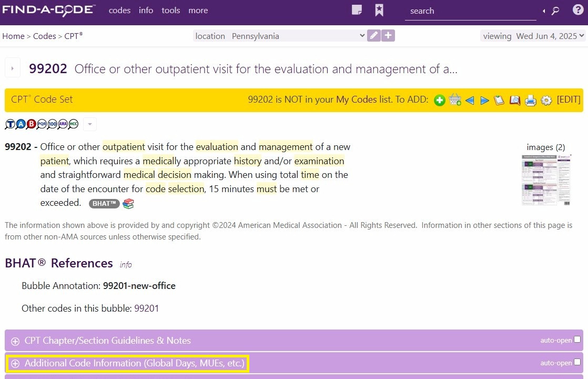The width and height of the screenshot is (588, 379).
Task: Click the highlighted term 'history'
Action: pos(248,161)
